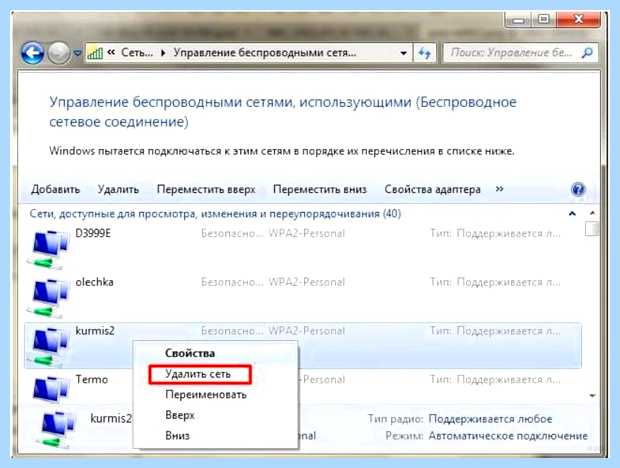The image size is (620, 468).
Task: Click the list scrollbar down arrow
Action: pyautogui.click(x=592, y=396)
